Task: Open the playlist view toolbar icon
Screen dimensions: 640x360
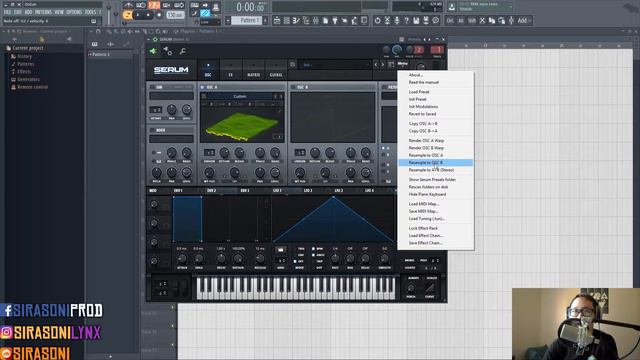Action: click(277, 20)
